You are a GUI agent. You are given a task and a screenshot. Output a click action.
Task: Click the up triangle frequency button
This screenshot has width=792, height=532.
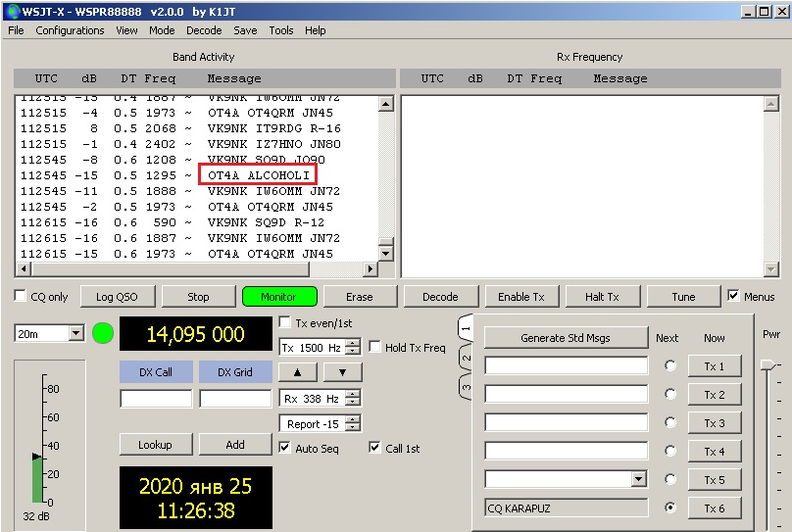tap(298, 372)
